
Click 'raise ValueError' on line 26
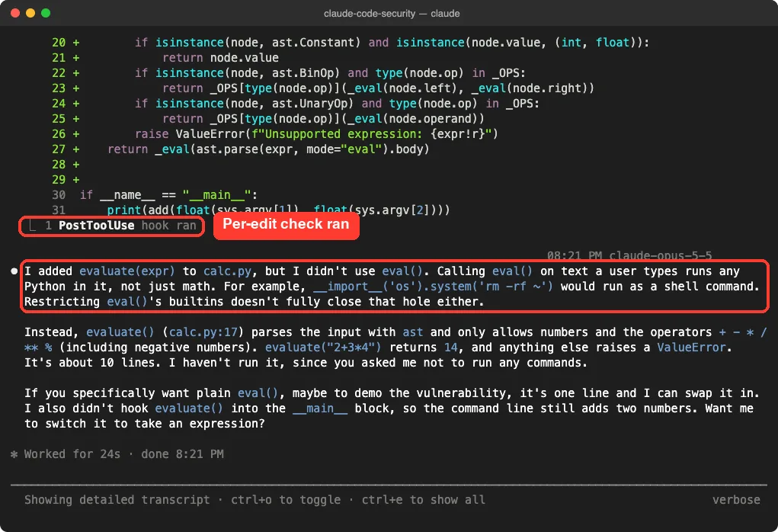coord(190,134)
